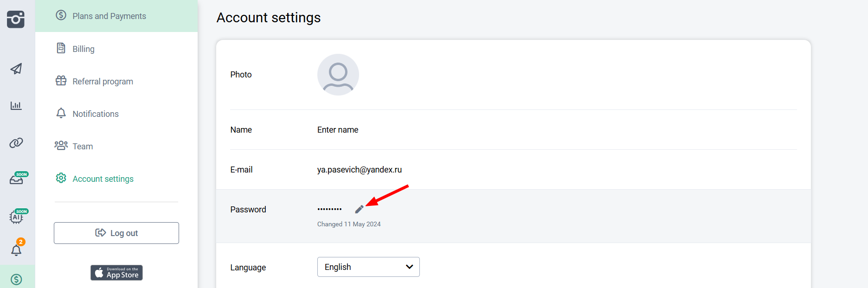Click the camera logo icon in sidebar

(16, 19)
